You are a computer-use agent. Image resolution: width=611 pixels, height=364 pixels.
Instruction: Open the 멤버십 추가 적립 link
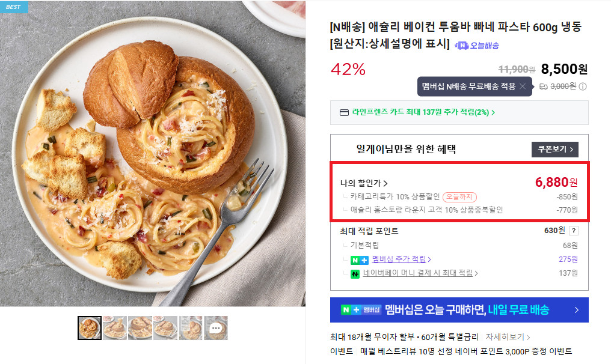click(x=402, y=259)
